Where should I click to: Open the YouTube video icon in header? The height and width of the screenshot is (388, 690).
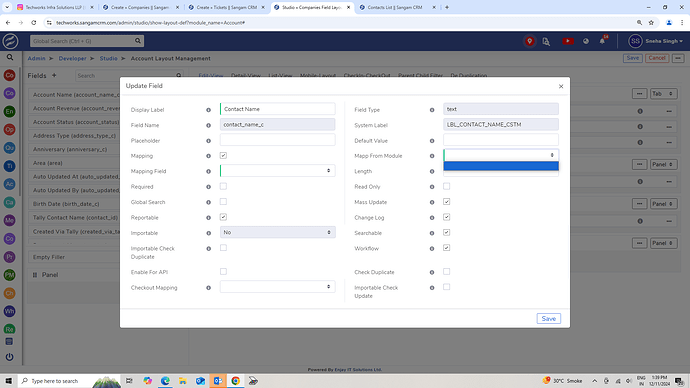[568, 41]
